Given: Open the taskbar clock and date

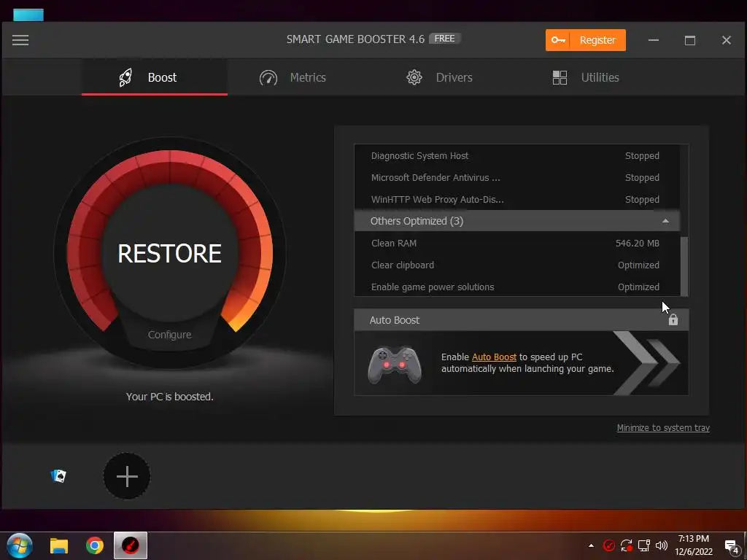Looking at the screenshot, I should [x=694, y=545].
